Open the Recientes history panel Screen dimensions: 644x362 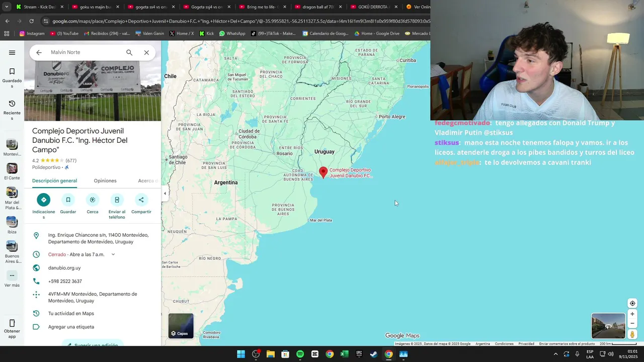click(12, 110)
